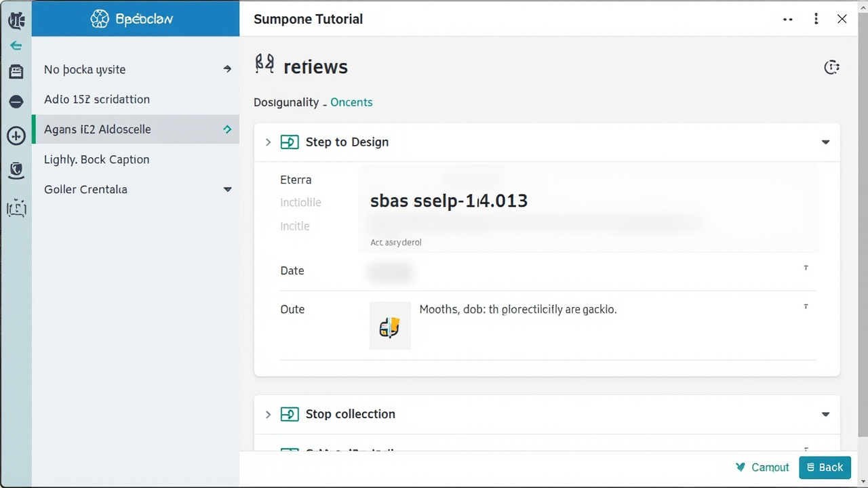Click the bracketed frame icon in sidebar
Viewport: 868px width, 488px height.
pos(16,208)
